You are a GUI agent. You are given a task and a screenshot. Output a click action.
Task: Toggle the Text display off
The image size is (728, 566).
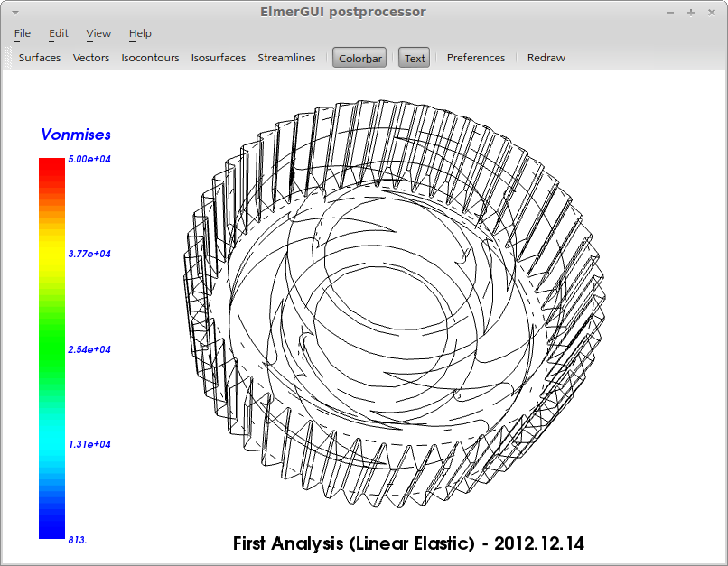click(x=415, y=58)
